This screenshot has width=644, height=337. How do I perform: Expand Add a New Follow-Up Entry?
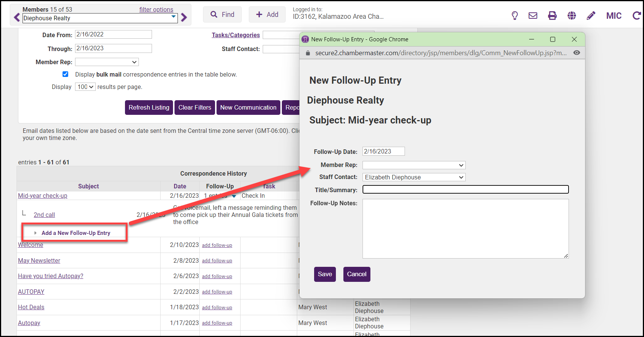click(x=75, y=233)
